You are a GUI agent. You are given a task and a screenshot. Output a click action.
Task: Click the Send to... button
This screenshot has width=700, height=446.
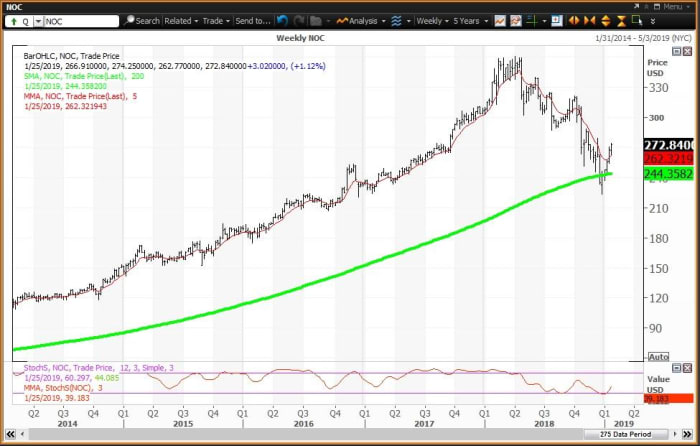click(254, 20)
